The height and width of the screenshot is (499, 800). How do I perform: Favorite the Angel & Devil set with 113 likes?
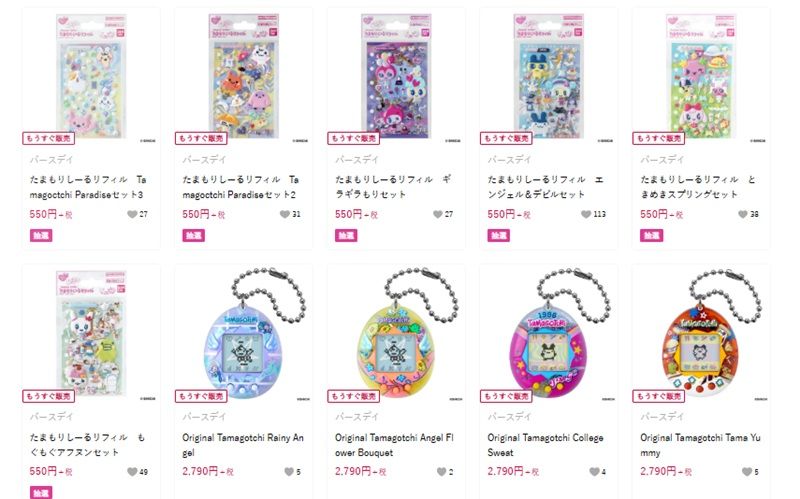(586, 214)
